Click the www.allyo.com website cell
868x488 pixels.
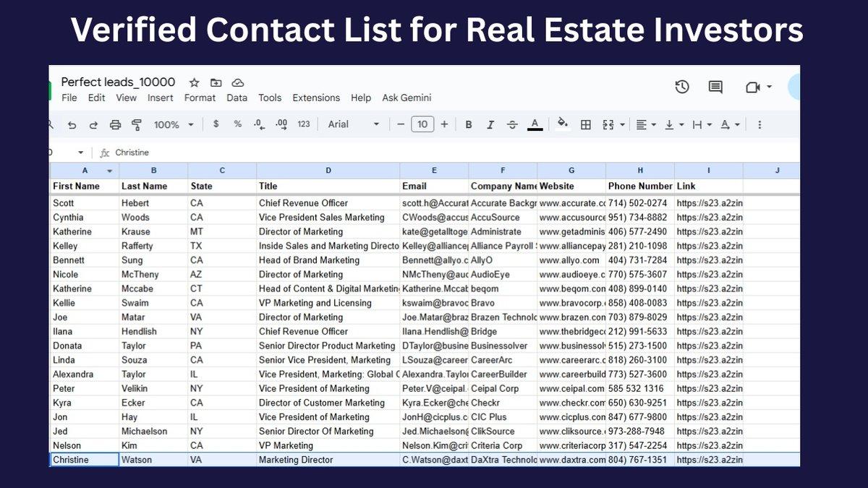click(571, 260)
